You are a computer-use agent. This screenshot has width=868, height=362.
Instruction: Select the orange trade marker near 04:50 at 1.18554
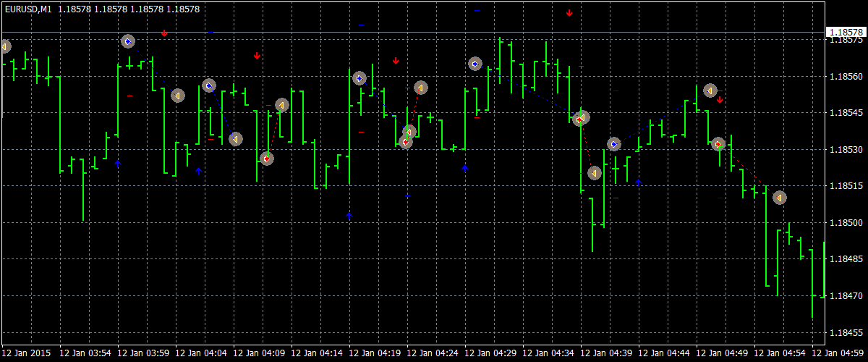coord(710,90)
